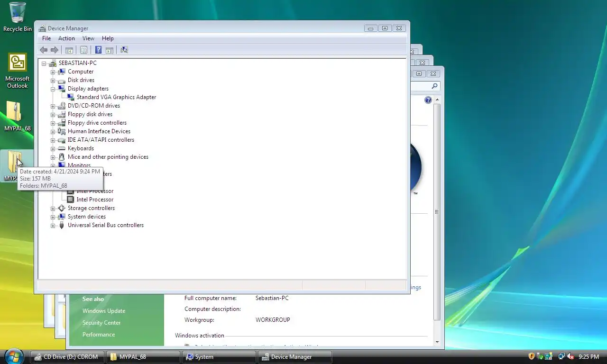Select the SEBASTIAN-PC root label
The width and height of the screenshot is (607, 364).
point(77,63)
